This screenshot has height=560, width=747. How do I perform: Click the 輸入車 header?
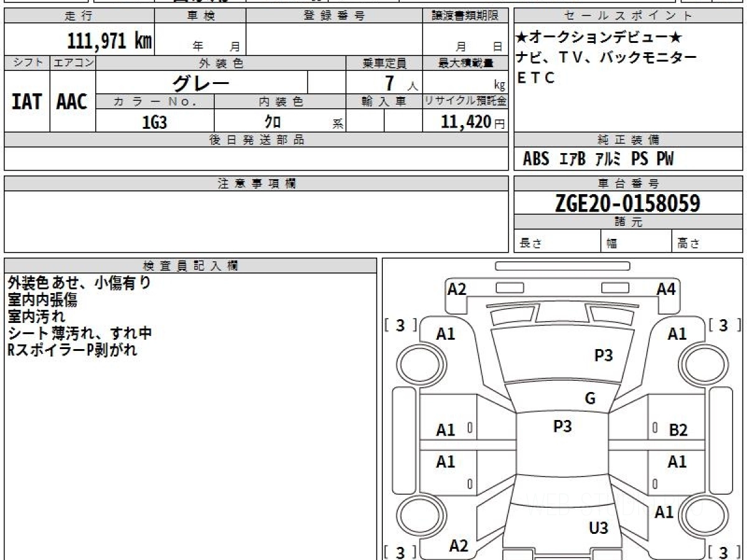(384, 101)
